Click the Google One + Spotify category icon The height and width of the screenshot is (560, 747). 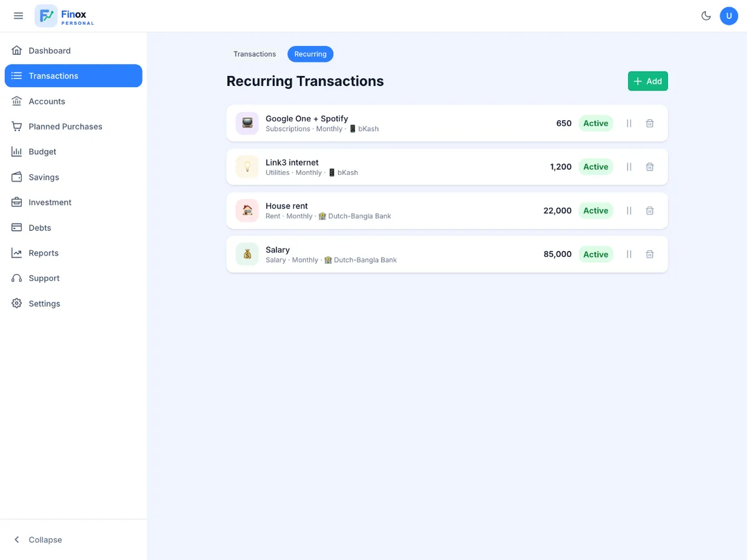click(x=247, y=123)
